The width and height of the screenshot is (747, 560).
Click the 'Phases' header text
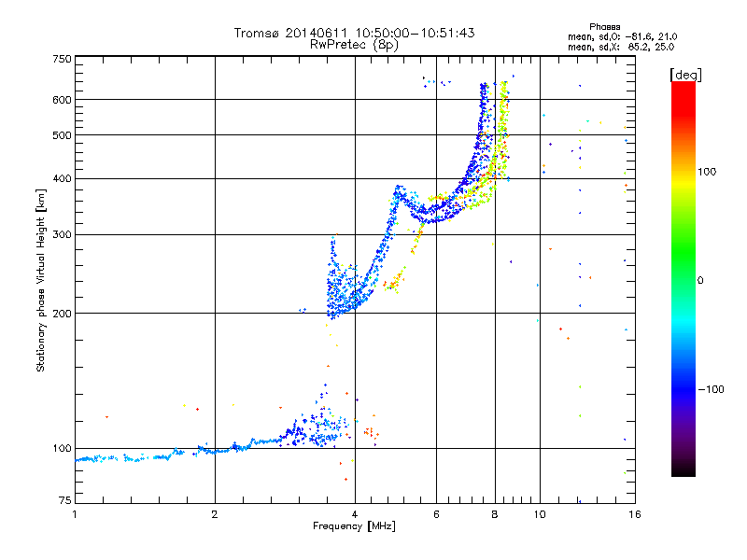point(604,27)
